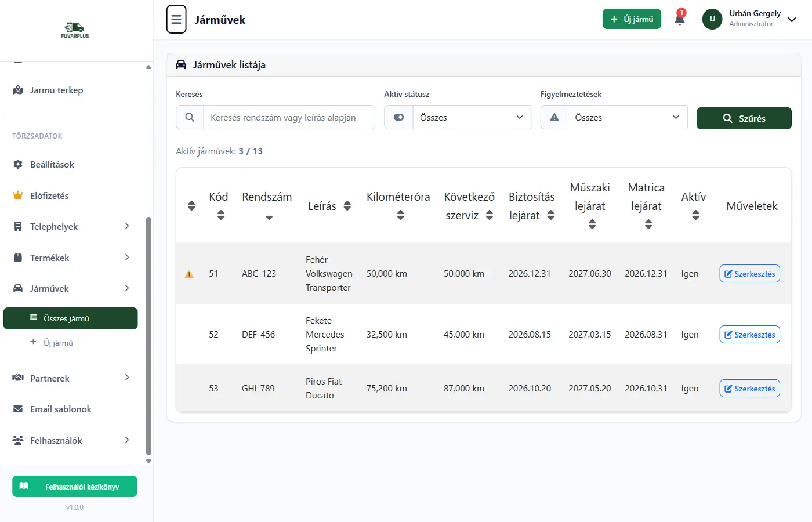The width and height of the screenshot is (812, 522).
Task: Click Szerkesztés for vehicle DEF-456
Action: click(x=749, y=335)
